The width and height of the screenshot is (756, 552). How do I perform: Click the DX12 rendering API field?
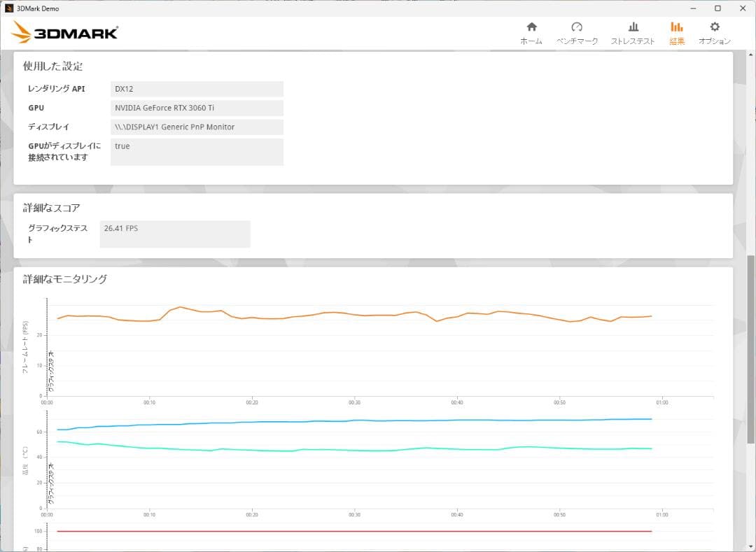coord(197,89)
